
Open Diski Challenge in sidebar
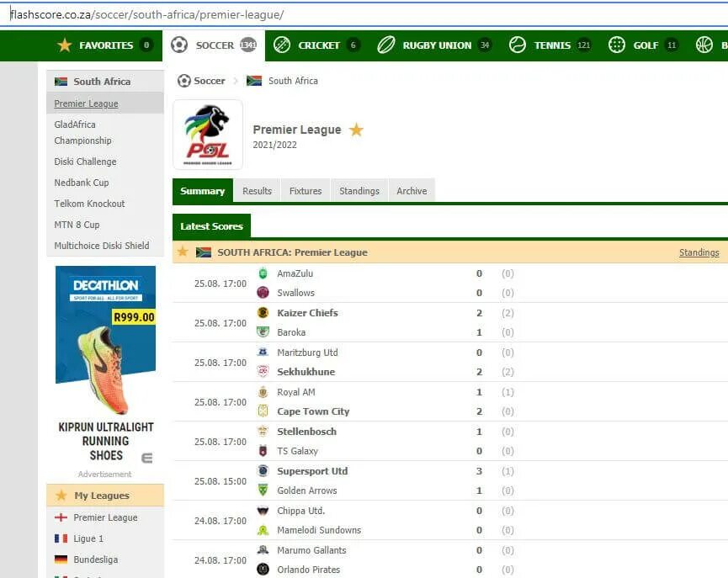(86, 162)
